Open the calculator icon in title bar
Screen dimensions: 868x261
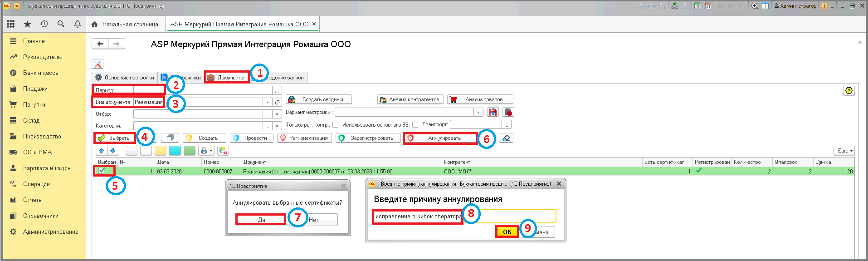(x=697, y=6)
